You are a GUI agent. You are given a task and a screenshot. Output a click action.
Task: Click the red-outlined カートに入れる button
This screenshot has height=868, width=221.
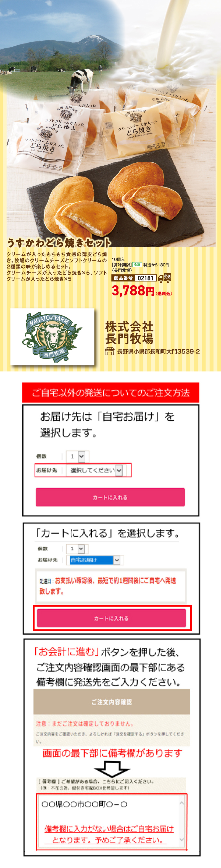[x=111, y=618]
